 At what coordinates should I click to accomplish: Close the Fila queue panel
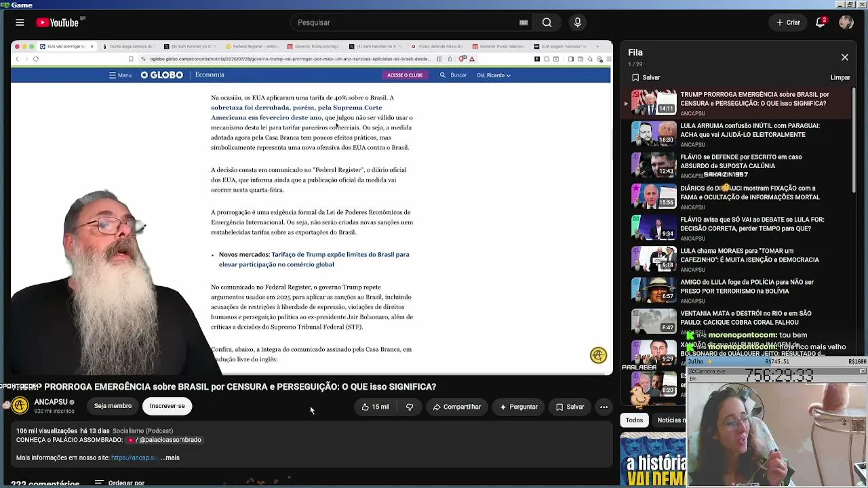click(x=845, y=58)
